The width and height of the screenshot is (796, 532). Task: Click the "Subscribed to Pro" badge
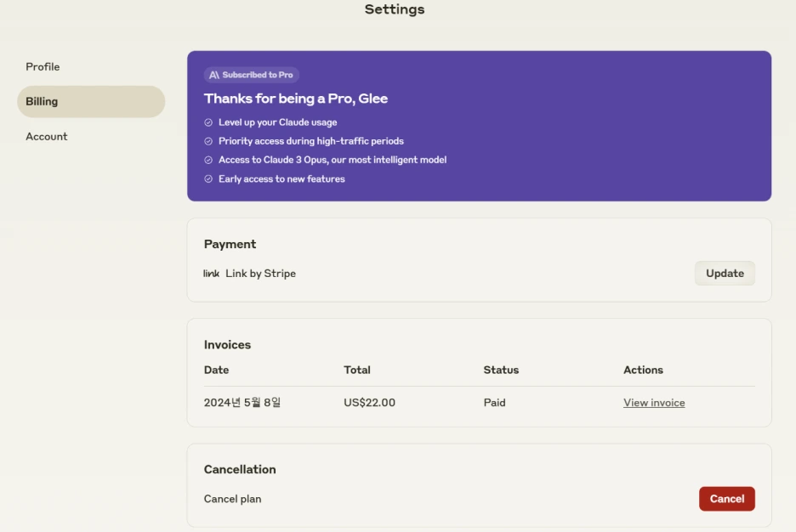point(252,75)
